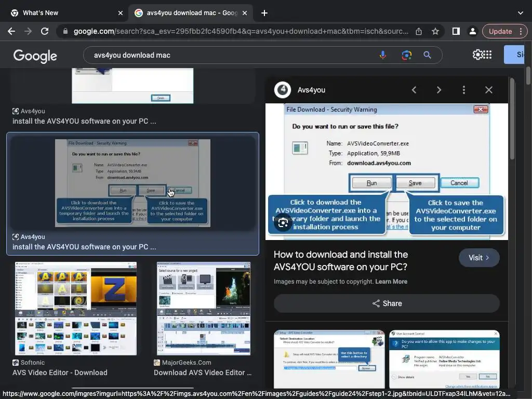Open preview panel more options menu
Image resolution: width=532 pixels, height=399 pixels.
coord(464,90)
